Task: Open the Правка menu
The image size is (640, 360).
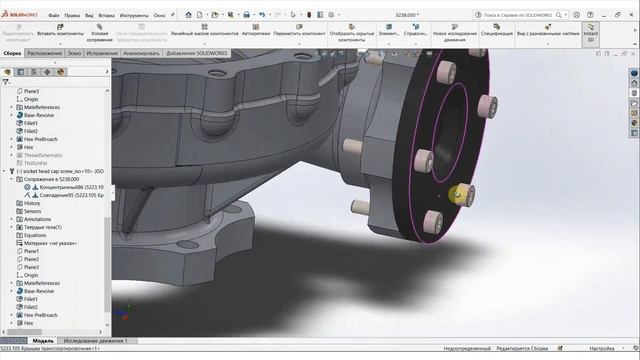Action: click(x=72, y=15)
